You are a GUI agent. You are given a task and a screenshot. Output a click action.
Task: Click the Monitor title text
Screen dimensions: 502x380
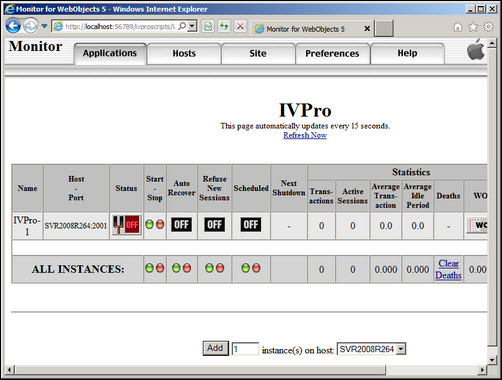point(35,46)
